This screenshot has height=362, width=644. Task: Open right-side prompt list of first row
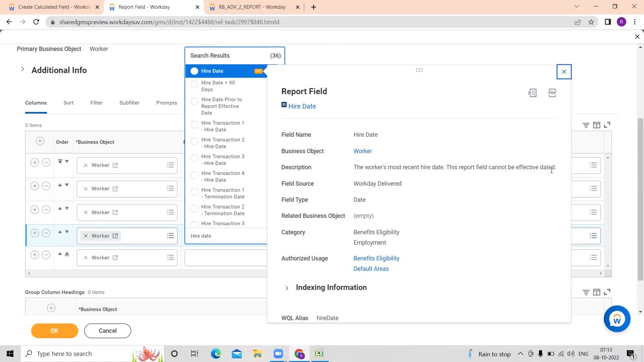[x=593, y=165]
